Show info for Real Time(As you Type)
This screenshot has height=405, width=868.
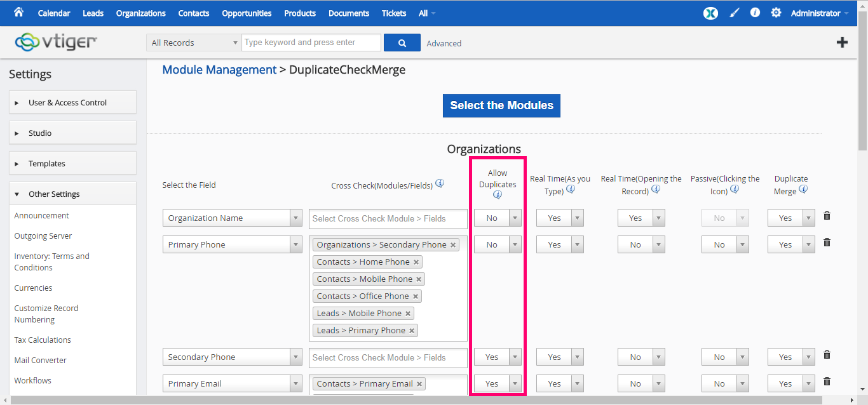click(571, 189)
